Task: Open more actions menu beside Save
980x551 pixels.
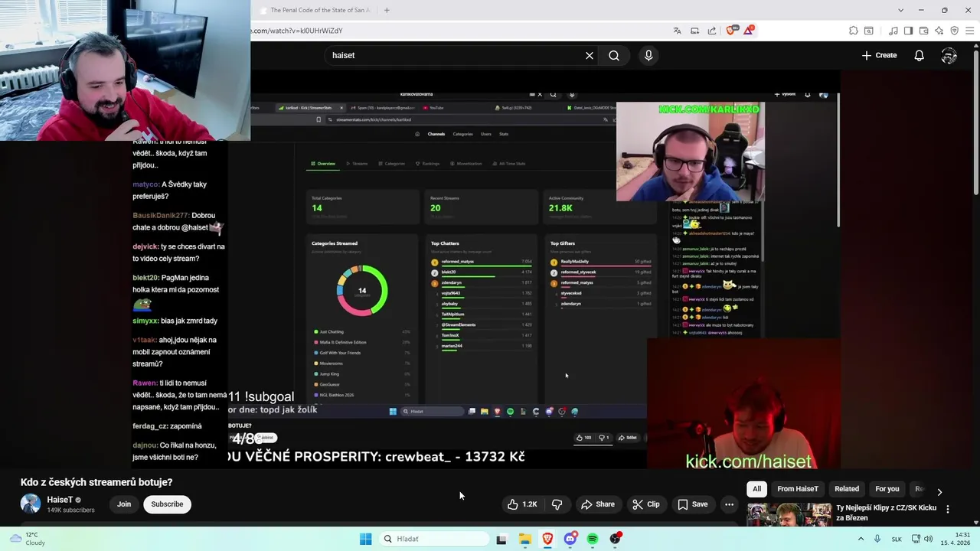Action: point(729,504)
